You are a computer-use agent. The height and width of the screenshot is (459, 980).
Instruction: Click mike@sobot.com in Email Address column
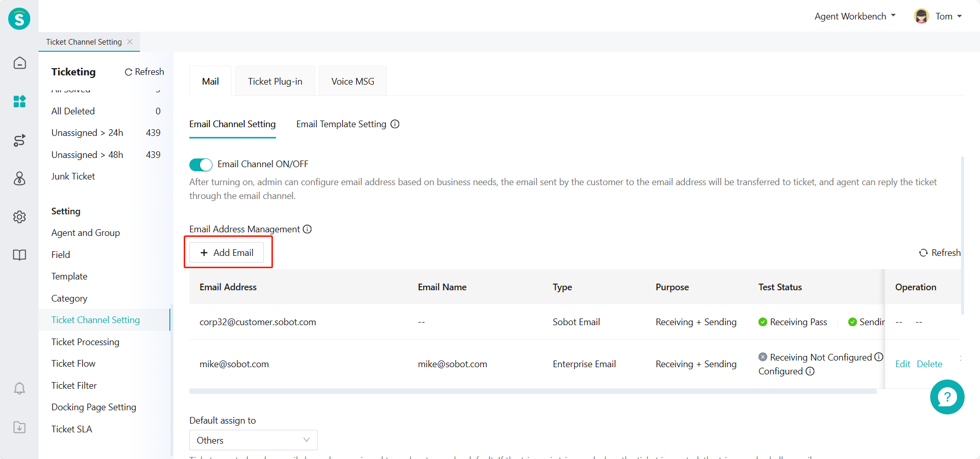tap(234, 364)
